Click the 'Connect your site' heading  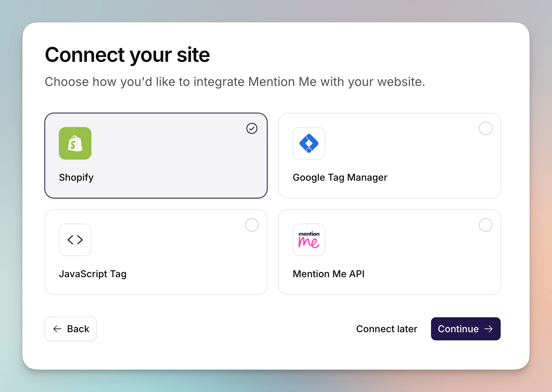(127, 55)
